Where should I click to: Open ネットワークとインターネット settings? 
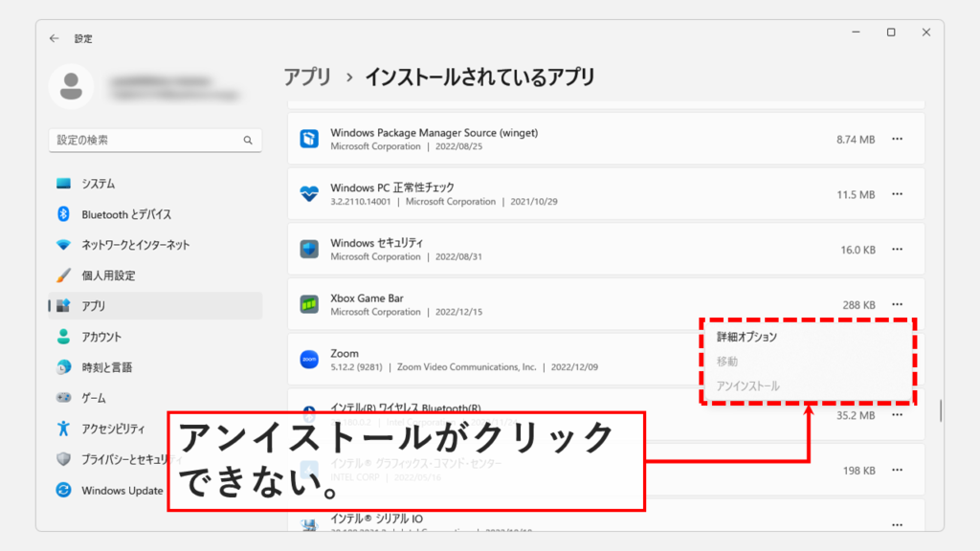155,245
